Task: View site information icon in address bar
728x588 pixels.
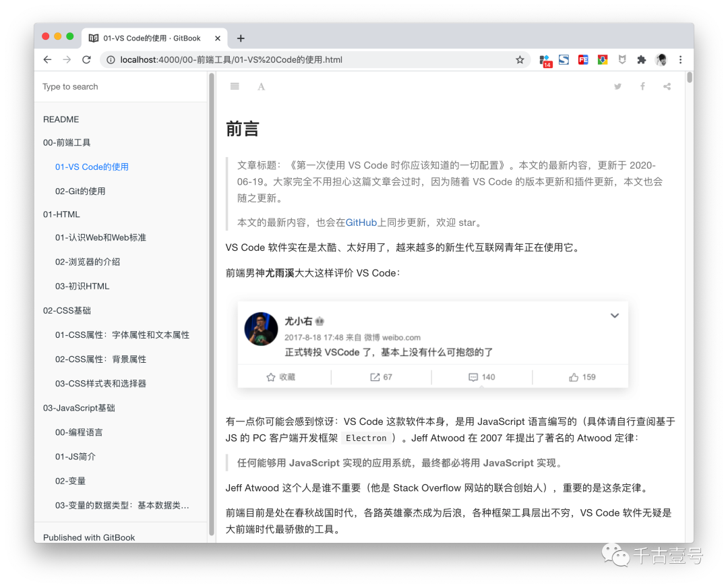Action: [111, 59]
